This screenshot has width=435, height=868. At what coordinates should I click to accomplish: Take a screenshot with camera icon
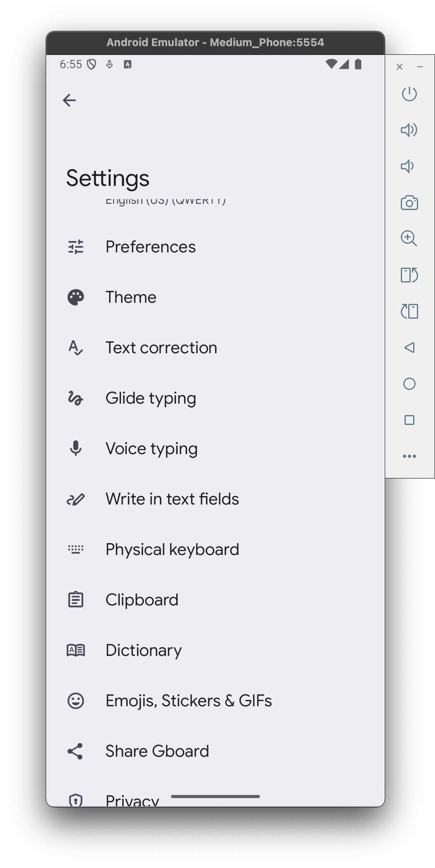(409, 203)
